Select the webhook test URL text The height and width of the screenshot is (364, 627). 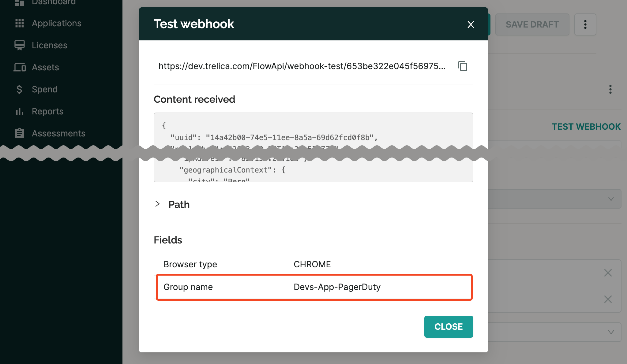click(x=302, y=66)
